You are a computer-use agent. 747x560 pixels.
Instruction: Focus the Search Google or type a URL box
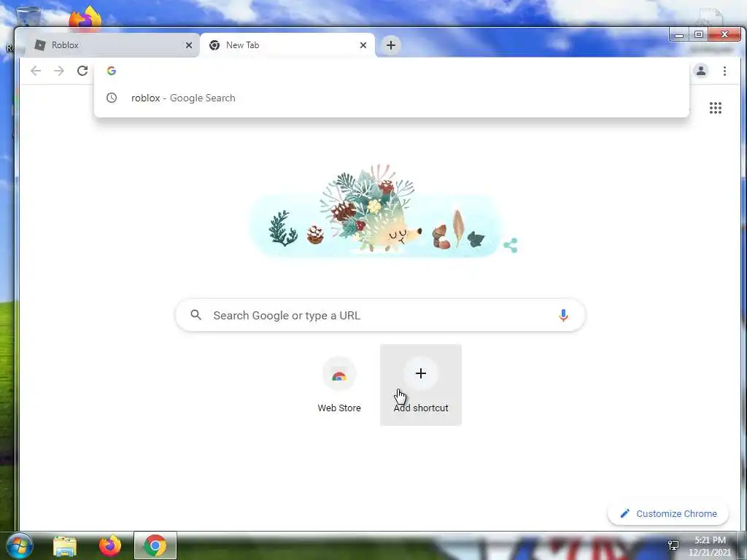(x=380, y=315)
